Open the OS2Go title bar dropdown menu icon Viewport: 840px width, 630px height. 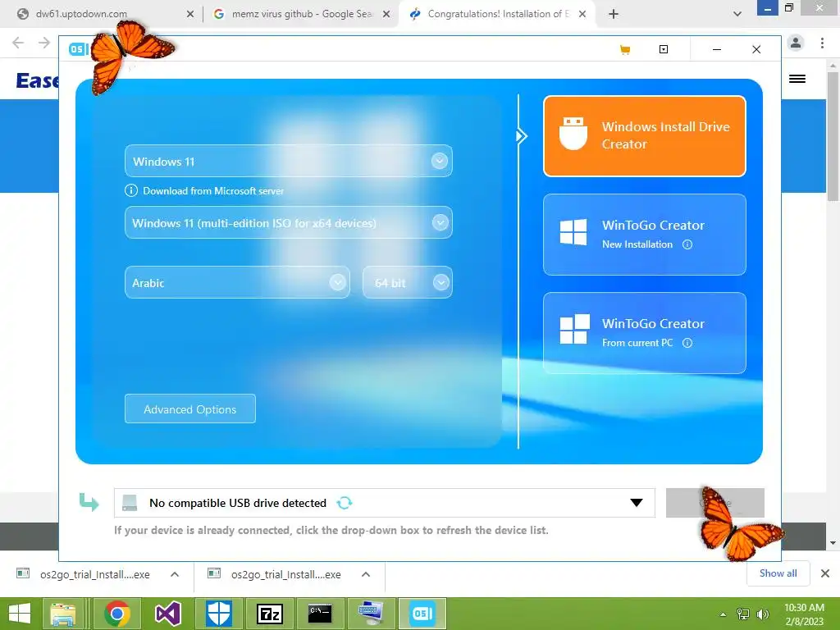663,49
